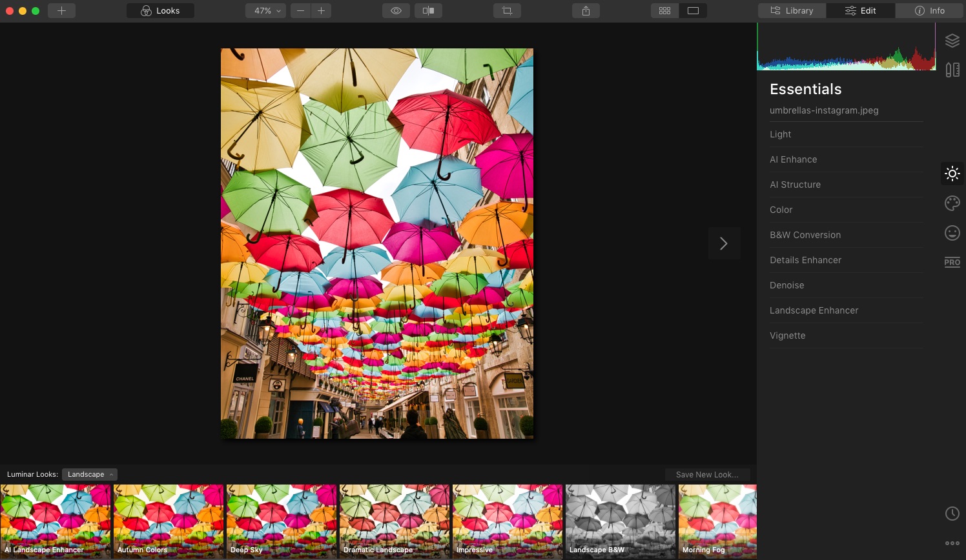The width and height of the screenshot is (966, 560).
Task: Open the edit History clock icon
Action: coord(952,514)
